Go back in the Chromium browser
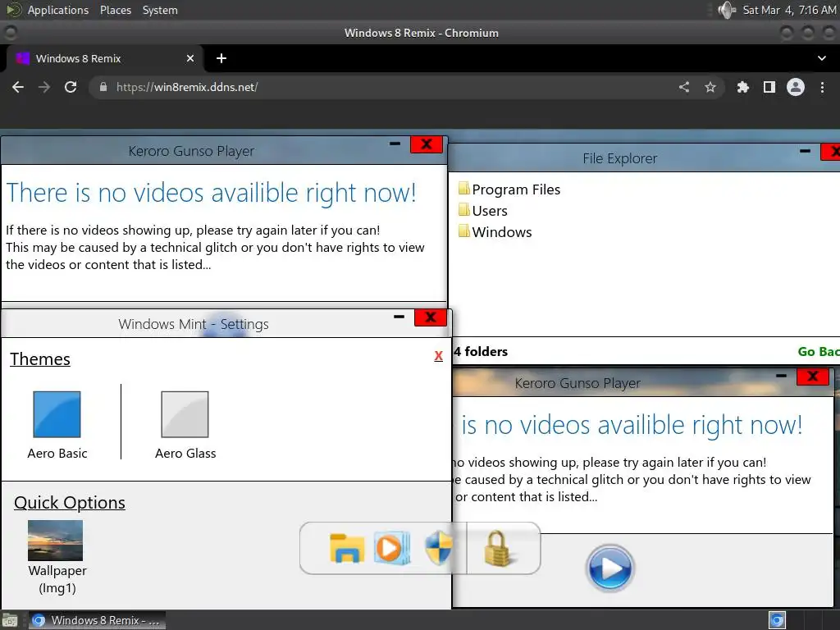 [x=18, y=87]
